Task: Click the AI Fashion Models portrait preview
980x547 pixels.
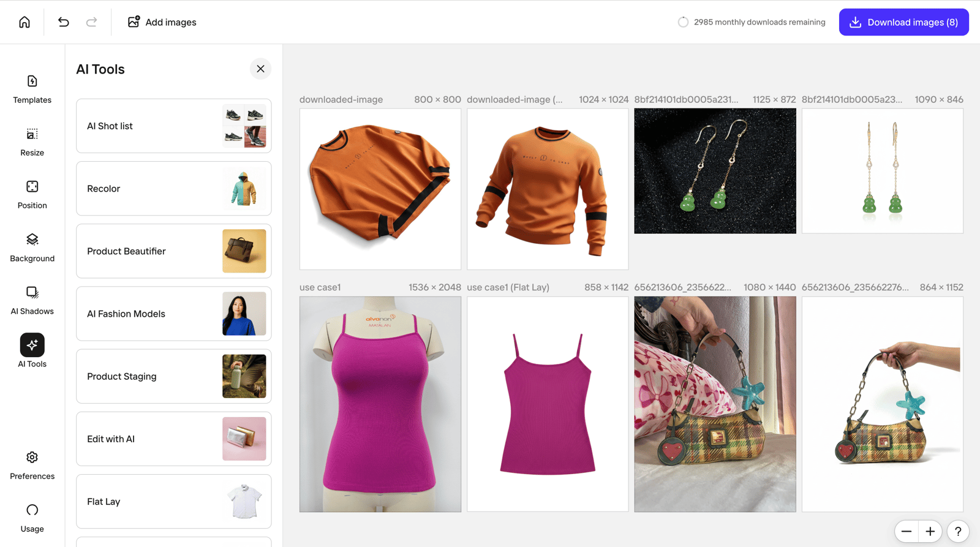Action: coord(244,314)
